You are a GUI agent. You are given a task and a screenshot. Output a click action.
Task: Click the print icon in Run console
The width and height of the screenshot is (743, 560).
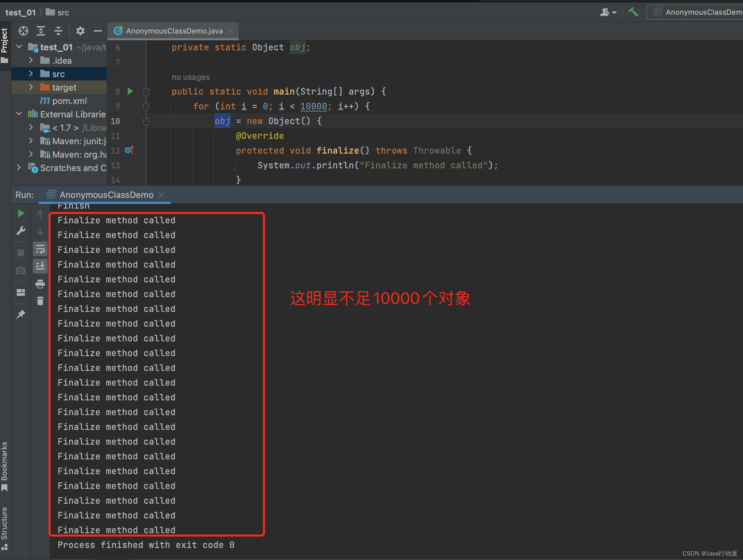(40, 284)
